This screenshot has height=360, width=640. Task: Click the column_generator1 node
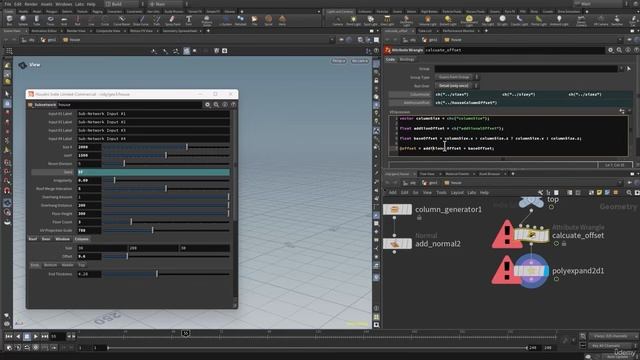point(397,209)
